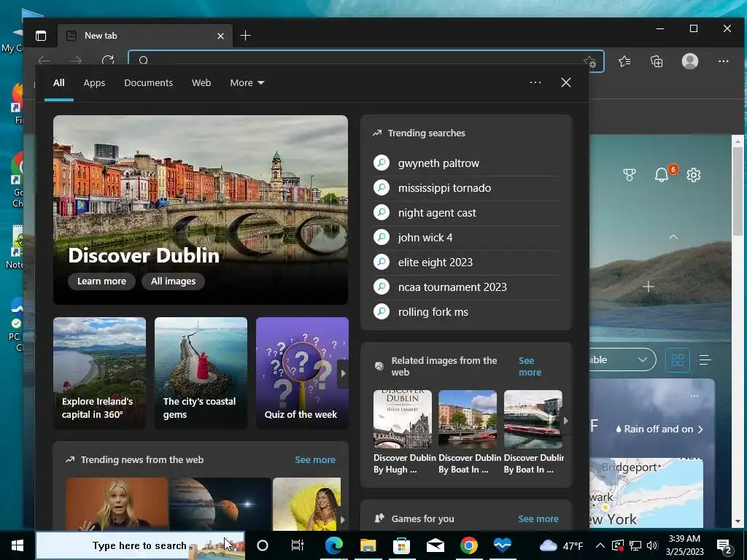Open blue heart monitor app on taskbar
The image size is (747, 560).
click(503, 545)
